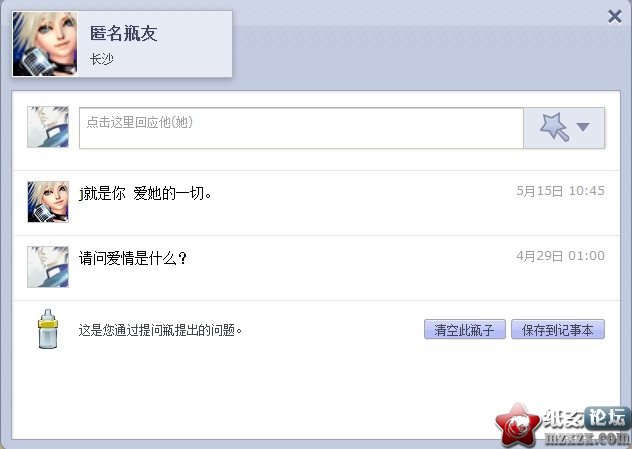Image resolution: width=632 pixels, height=449 pixels.
Task: Click the text 这是您通过提问瓶提出的问题。
Action: click(160, 330)
